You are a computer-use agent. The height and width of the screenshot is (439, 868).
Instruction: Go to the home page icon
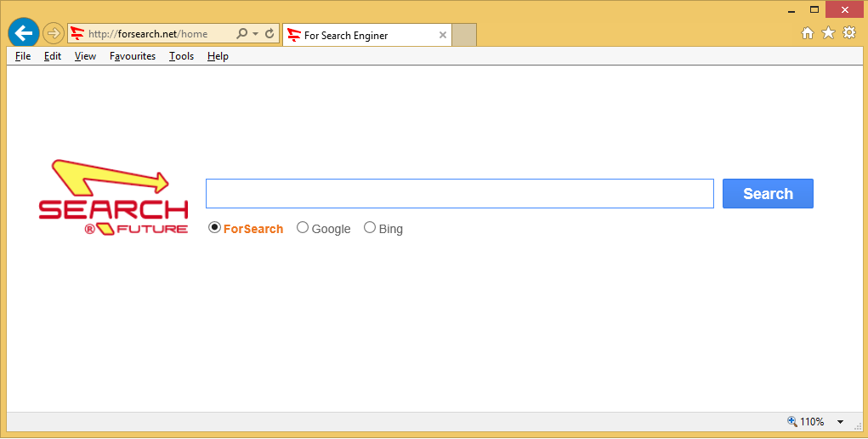808,33
